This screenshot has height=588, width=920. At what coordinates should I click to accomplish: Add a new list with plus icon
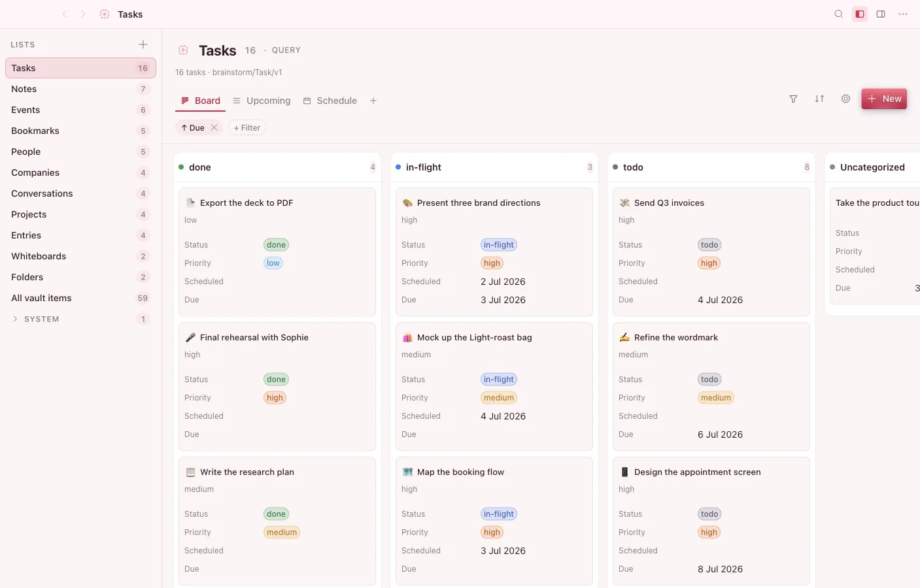click(143, 44)
